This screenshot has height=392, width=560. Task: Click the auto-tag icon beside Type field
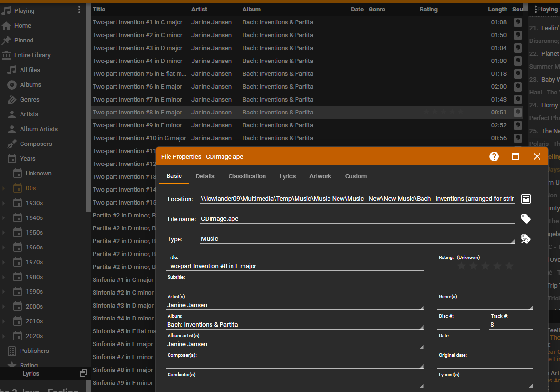pyautogui.click(x=526, y=239)
